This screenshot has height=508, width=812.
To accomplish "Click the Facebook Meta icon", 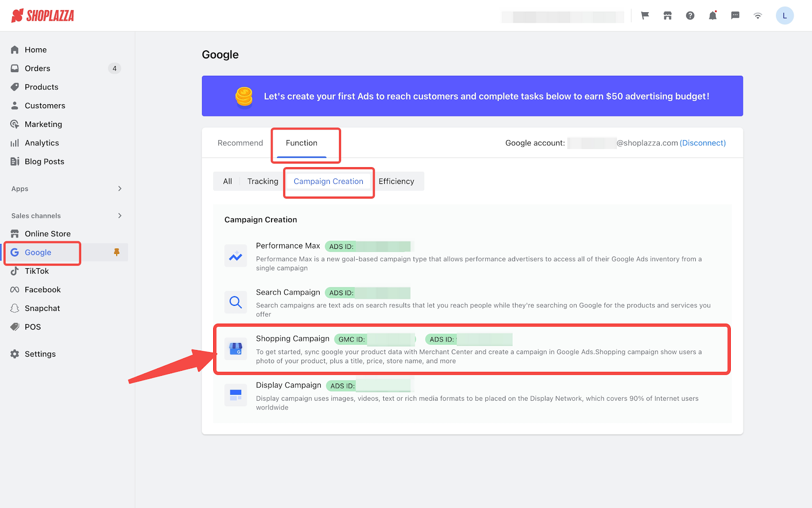I will pyautogui.click(x=15, y=290).
